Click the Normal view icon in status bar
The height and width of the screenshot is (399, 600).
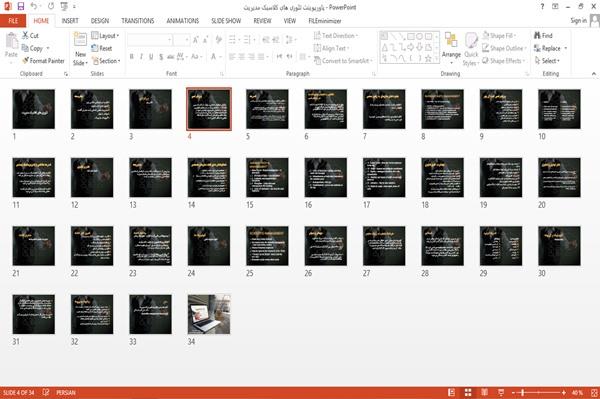coord(452,392)
